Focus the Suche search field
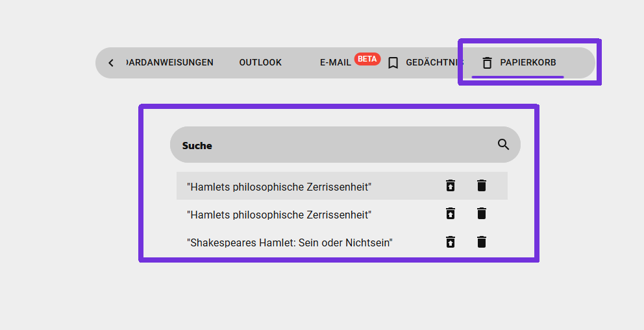 pos(331,145)
